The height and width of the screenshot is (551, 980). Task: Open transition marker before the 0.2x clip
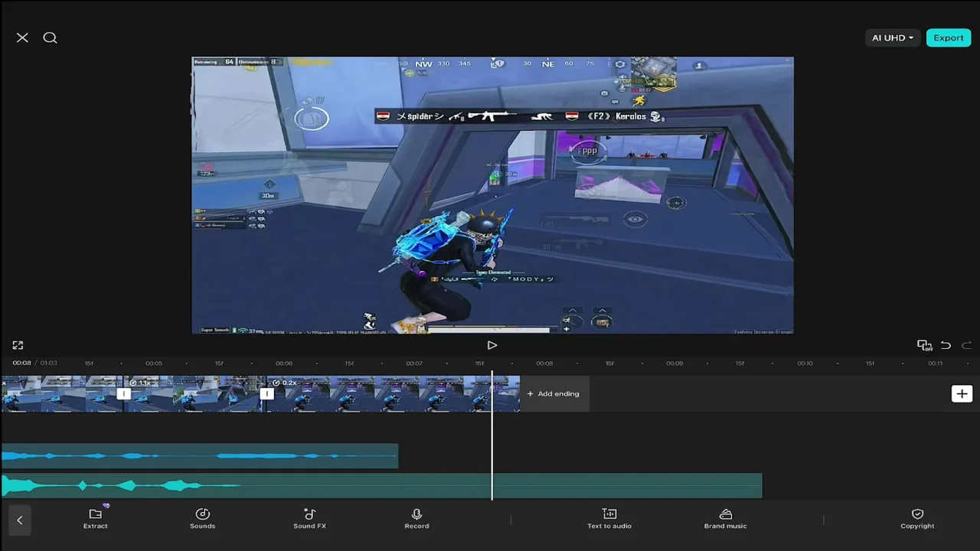pyautogui.click(x=266, y=393)
